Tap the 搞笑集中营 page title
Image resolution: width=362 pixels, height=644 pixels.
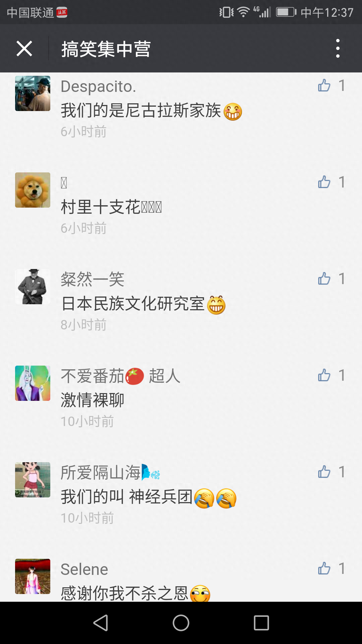pos(106,49)
